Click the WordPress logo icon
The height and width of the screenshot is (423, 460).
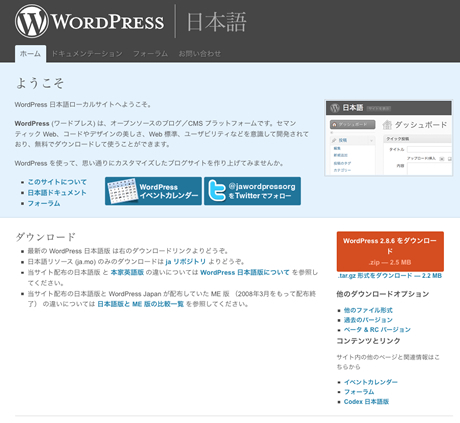[32, 21]
